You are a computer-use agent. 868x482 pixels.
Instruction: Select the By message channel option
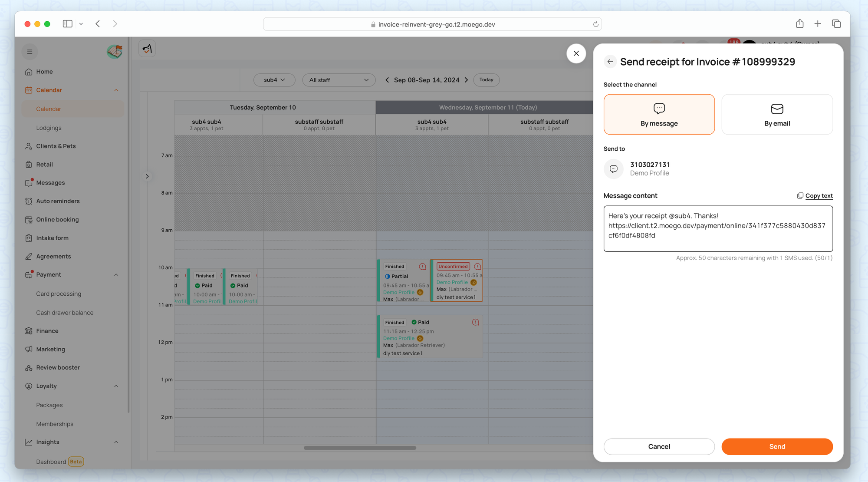point(659,115)
